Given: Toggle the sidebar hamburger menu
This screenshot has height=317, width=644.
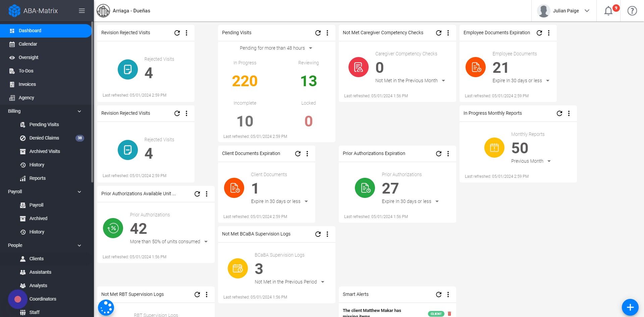Looking at the screenshot, I should click(x=82, y=11).
